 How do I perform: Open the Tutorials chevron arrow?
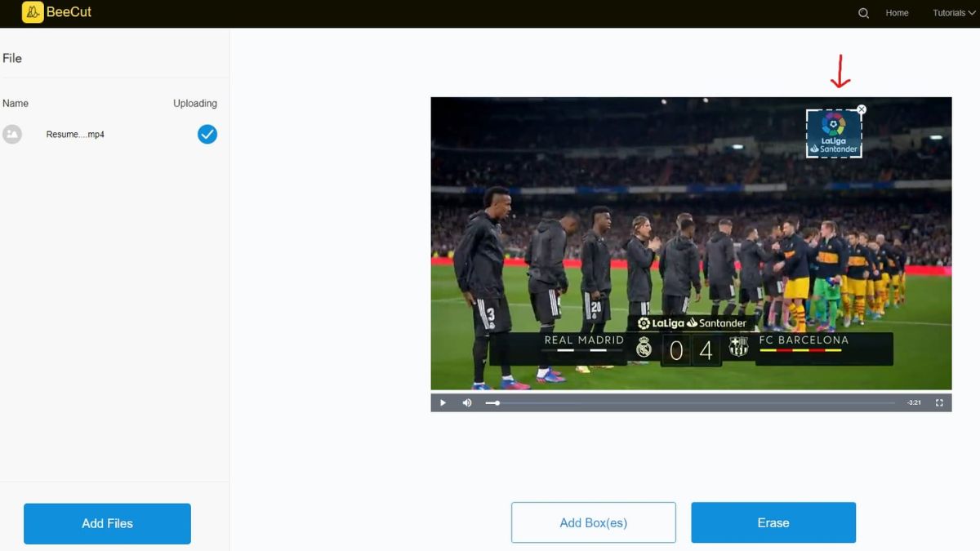(x=970, y=12)
